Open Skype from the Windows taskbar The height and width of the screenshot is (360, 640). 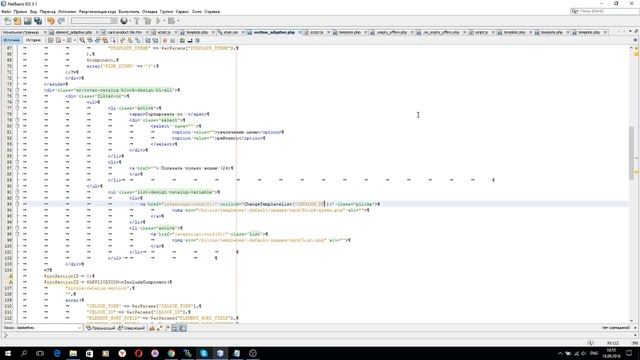click(x=204, y=353)
